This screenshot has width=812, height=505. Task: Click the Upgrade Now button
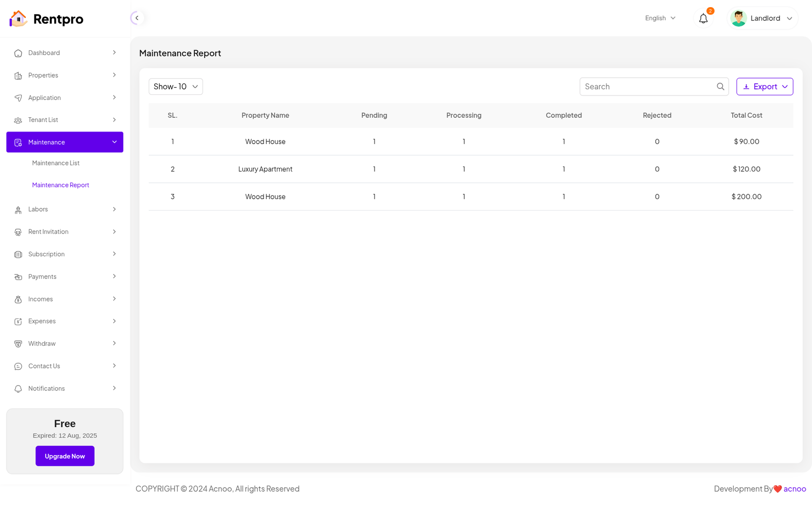coord(65,456)
